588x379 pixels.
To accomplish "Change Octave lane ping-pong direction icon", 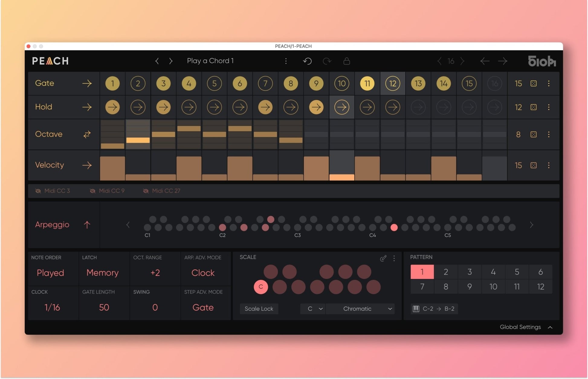I will coord(87,134).
